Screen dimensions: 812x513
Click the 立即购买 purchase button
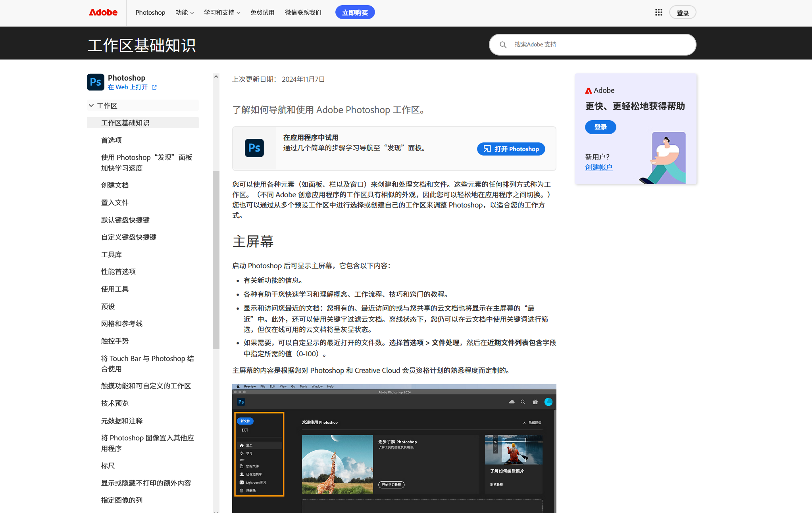tap(354, 12)
